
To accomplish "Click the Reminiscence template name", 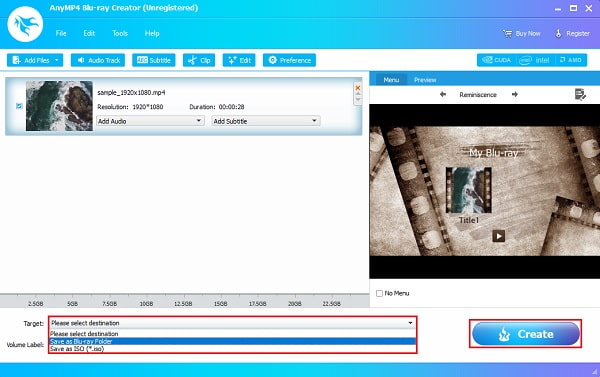I will (478, 95).
